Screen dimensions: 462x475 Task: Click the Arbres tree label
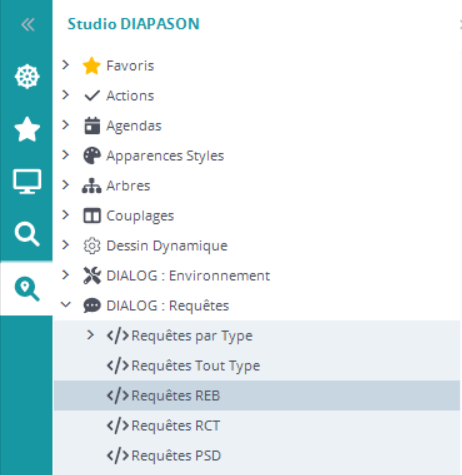pos(128,186)
